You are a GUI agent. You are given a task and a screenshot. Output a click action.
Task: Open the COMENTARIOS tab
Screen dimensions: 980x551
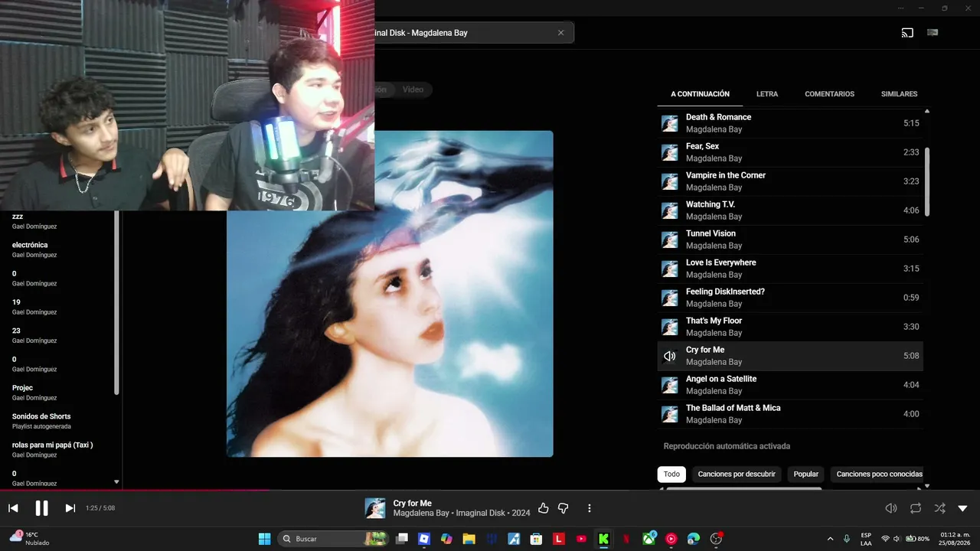(829, 94)
